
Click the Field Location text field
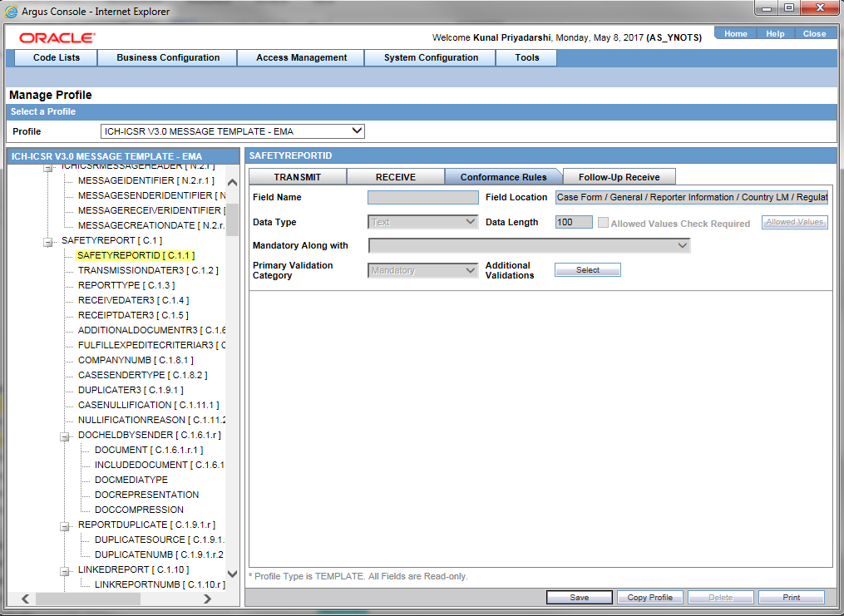(x=692, y=198)
